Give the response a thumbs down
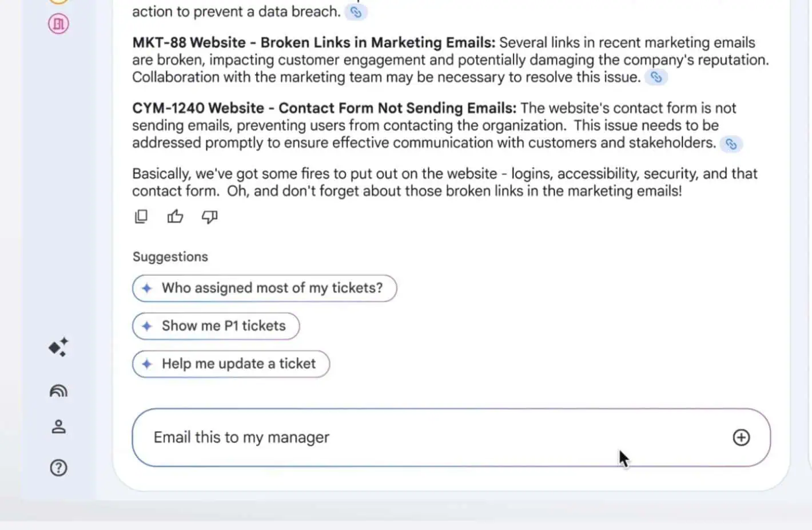Viewport: 812px width, 530px height. (209, 216)
